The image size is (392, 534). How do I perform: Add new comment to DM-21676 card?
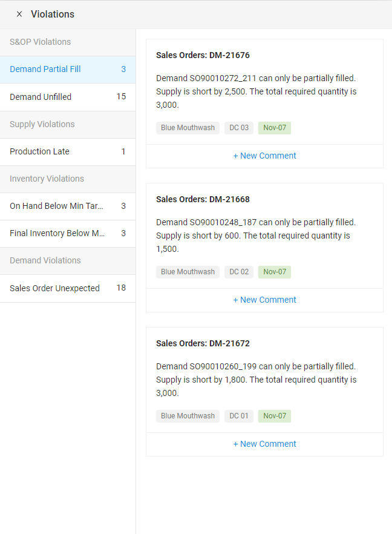(264, 156)
